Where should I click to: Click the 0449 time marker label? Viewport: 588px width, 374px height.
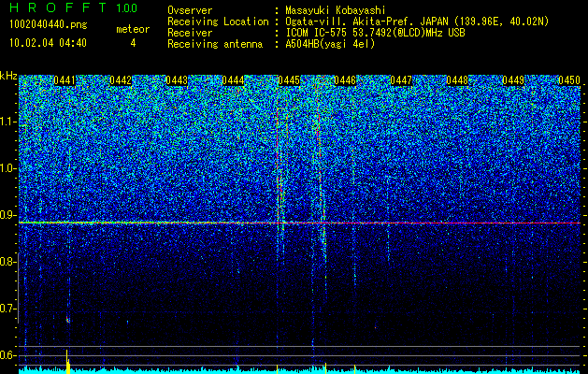point(513,80)
